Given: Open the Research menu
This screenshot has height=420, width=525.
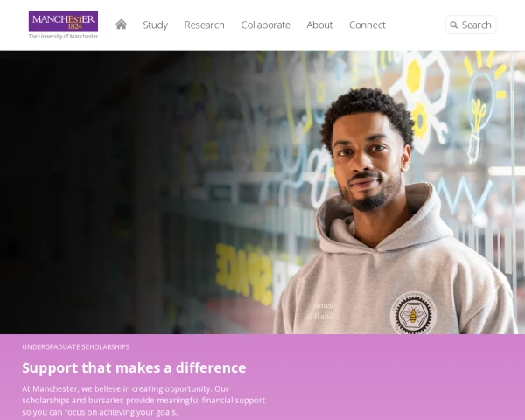Looking at the screenshot, I should tap(204, 24).
